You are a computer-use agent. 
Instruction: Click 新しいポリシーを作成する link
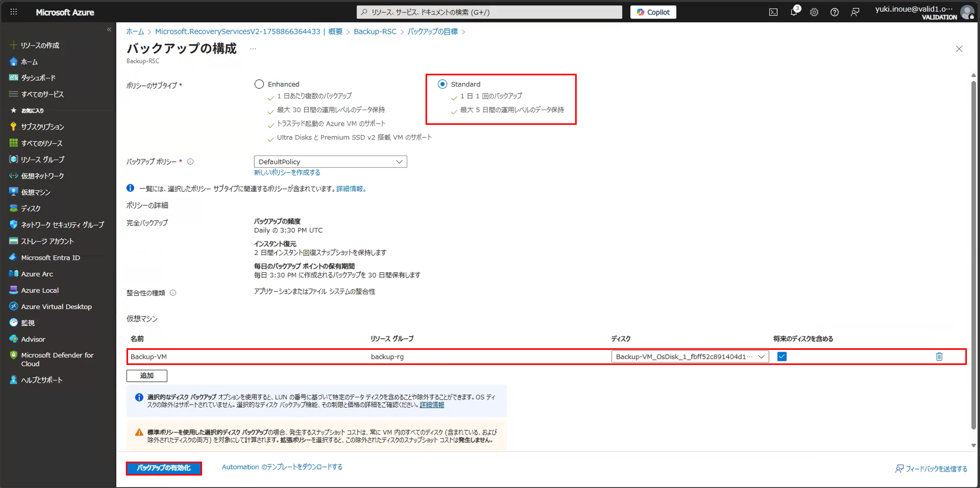pyautogui.click(x=287, y=173)
